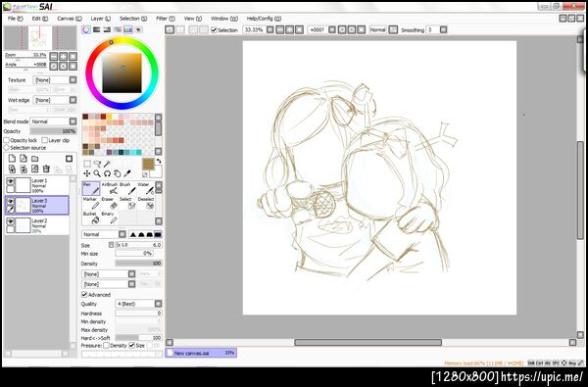Viewport: 588px width, 387px height.
Task: Open the Texture dropdown
Action: [x=73, y=80]
